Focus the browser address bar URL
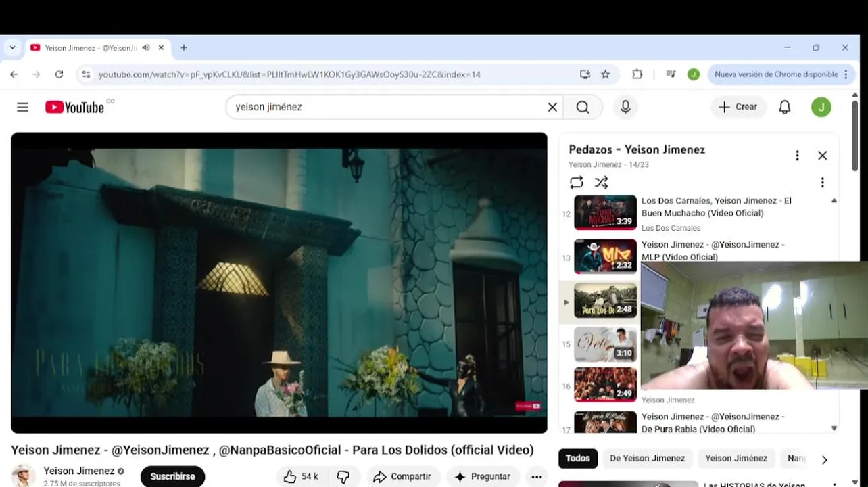Image resolution: width=868 pixels, height=487 pixels. [289, 74]
